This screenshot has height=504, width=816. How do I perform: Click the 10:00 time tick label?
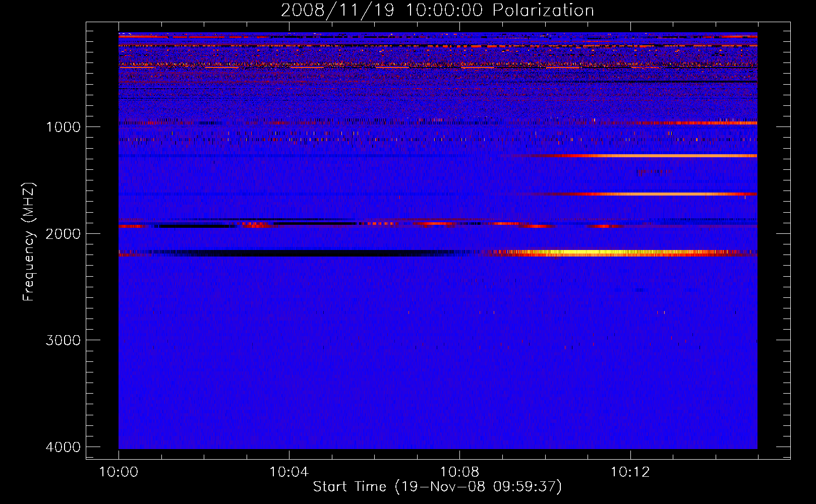point(119,472)
